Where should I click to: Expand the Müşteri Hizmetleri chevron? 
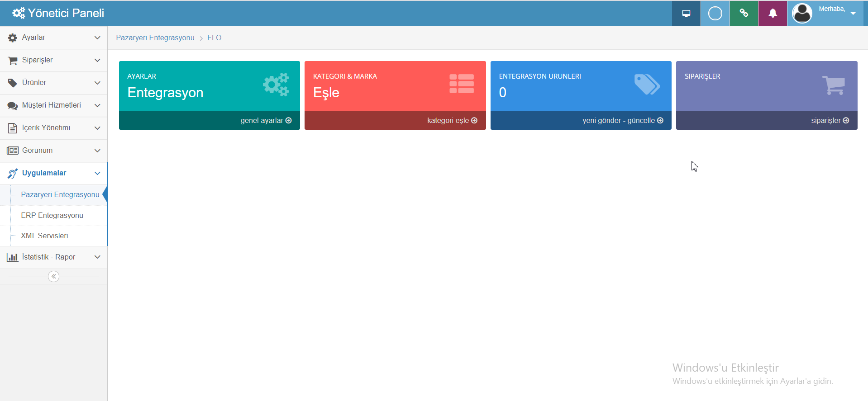tap(97, 105)
